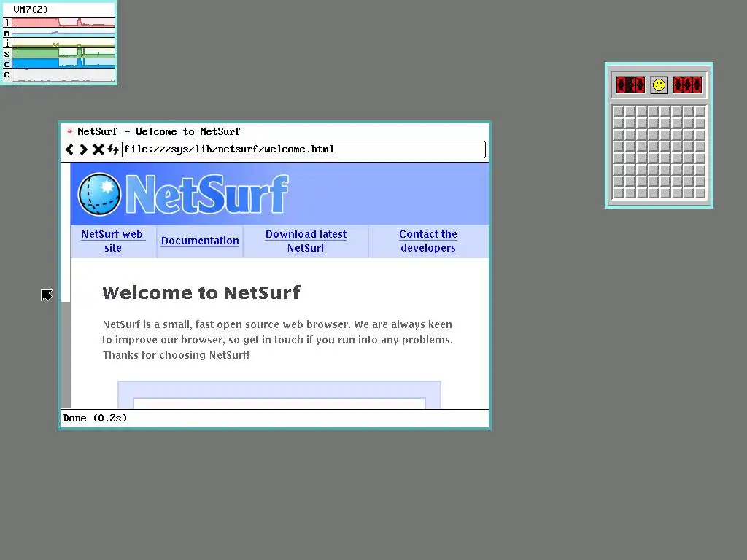Stop loading with the X icon

pos(98,149)
